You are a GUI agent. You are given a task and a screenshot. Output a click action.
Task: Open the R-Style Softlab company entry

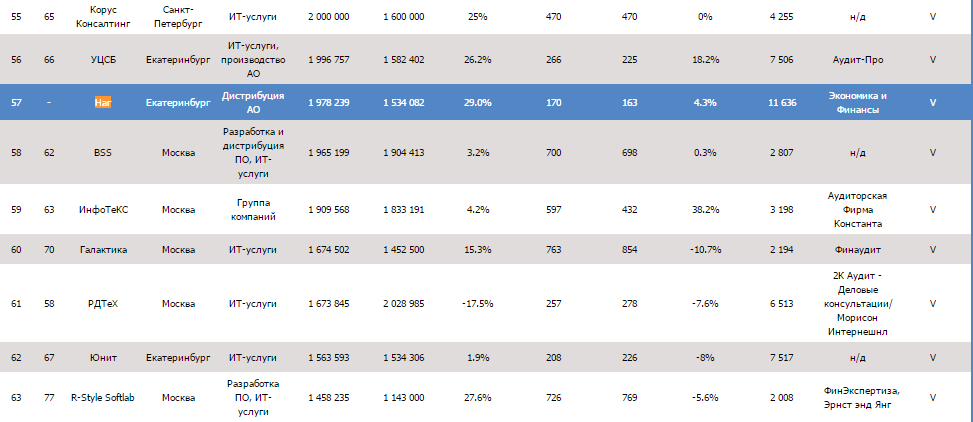pos(103,397)
